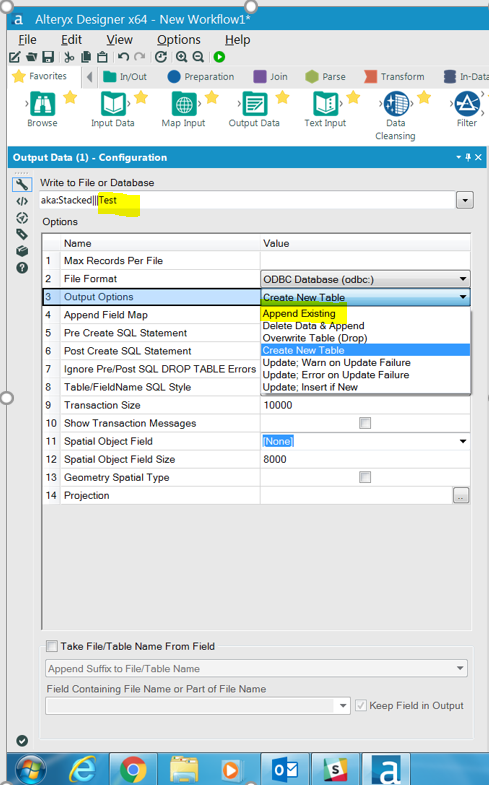This screenshot has width=489, height=785.
Task: Switch to the Join tool category
Action: point(270,77)
